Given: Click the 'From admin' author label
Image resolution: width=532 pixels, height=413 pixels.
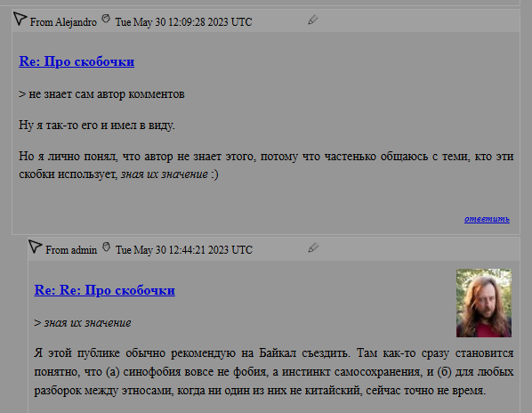Looking at the screenshot, I should click(71, 250).
